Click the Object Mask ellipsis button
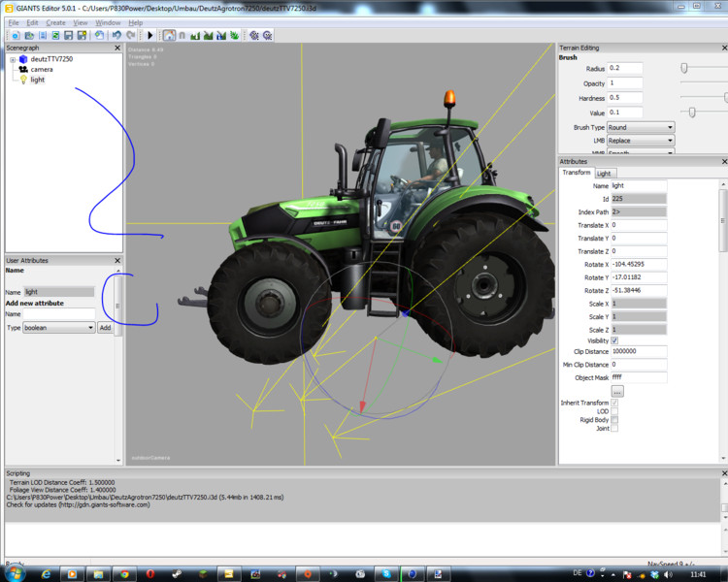Image resolution: width=728 pixels, height=582 pixels. tap(617, 391)
